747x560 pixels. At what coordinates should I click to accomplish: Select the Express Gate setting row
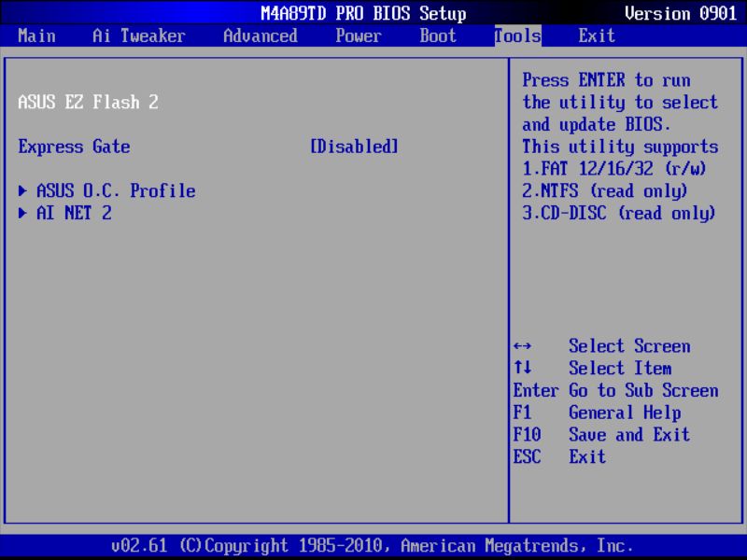tap(74, 147)
